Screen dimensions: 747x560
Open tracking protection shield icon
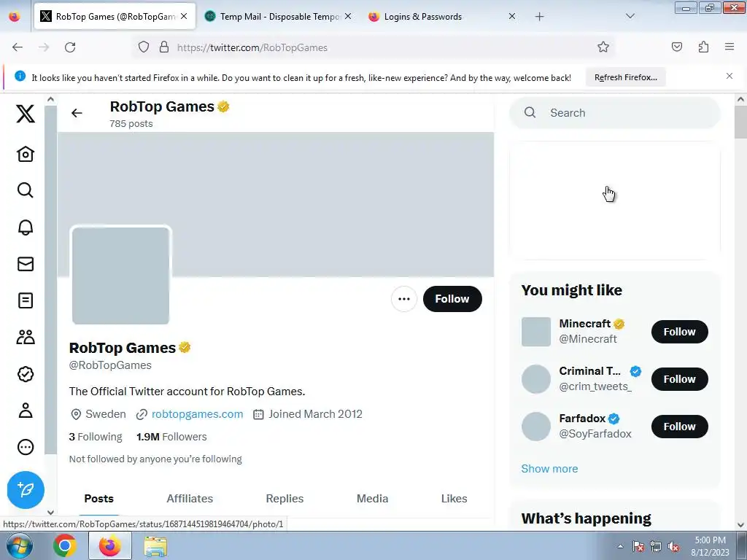pyautogui.click(x=144, y=47)
